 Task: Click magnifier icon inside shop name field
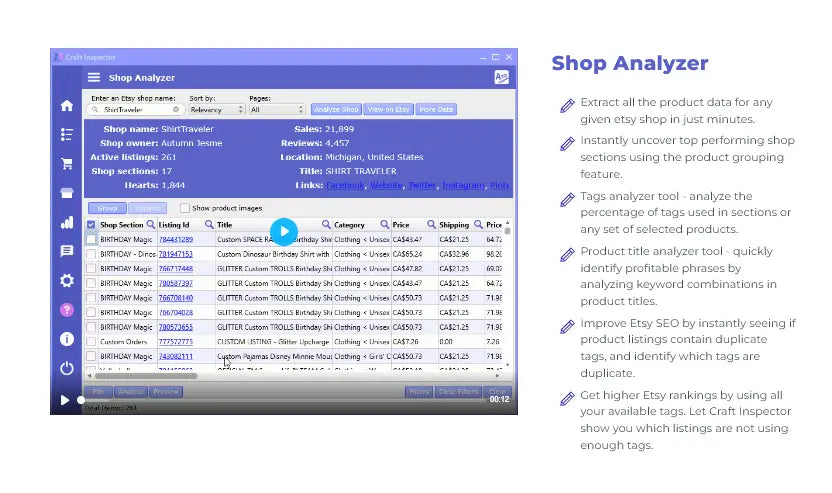[95, 109]
